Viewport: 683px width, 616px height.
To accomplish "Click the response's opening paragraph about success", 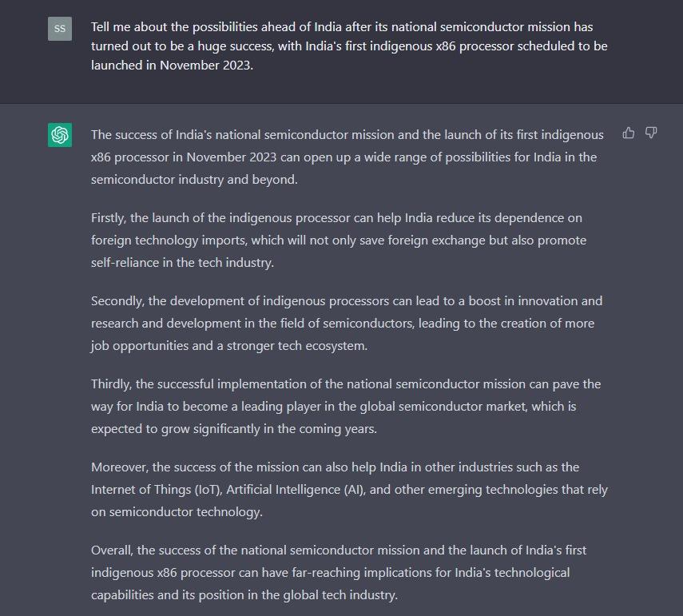I will [x=347, y=157].
